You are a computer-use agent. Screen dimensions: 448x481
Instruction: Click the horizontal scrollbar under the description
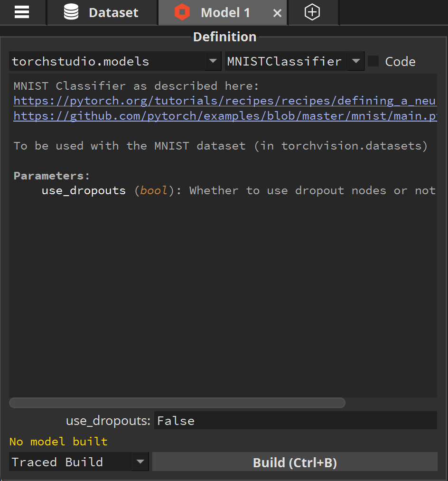click(177, 403)
